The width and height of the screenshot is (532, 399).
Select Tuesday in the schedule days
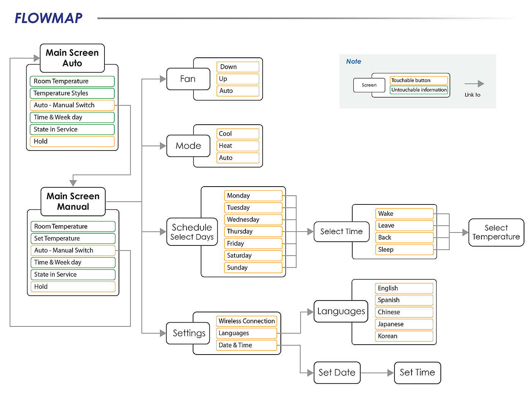253,208
